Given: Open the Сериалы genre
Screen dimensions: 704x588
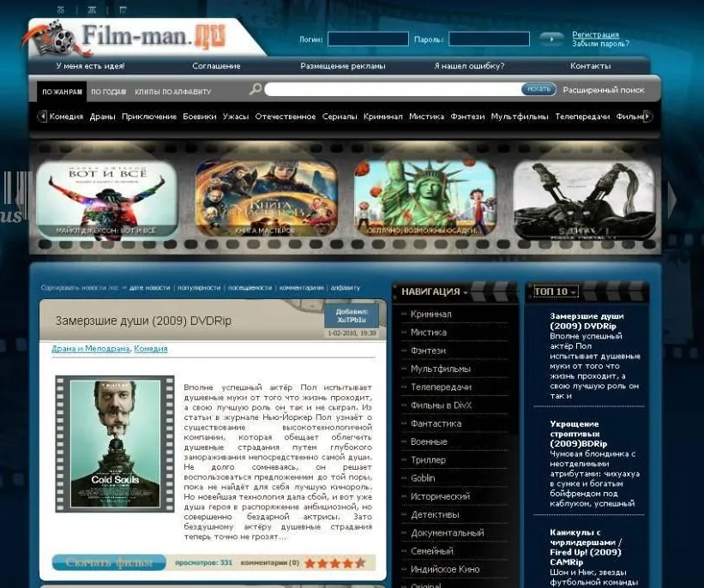Looking at the screenshot, I should pos(340,117).
